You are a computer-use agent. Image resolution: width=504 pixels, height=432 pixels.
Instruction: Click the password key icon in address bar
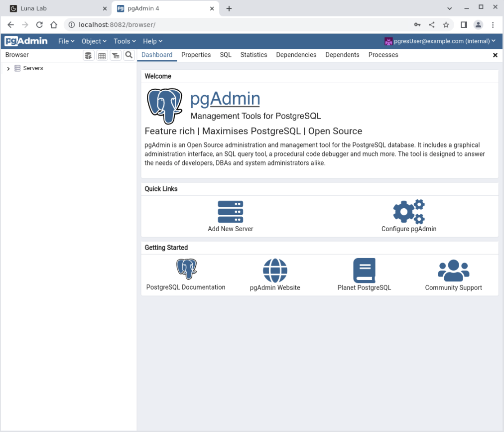click(417, 25)
